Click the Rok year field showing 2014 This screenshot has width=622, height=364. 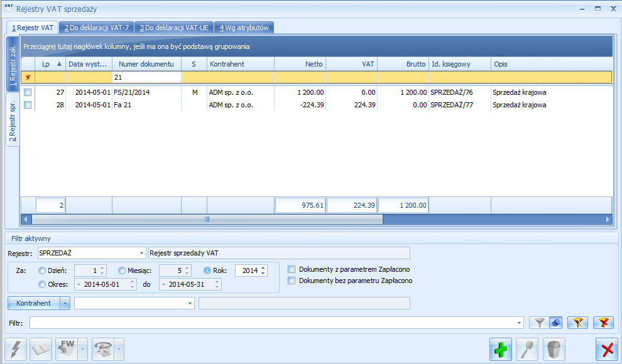(x=248, y=270)
